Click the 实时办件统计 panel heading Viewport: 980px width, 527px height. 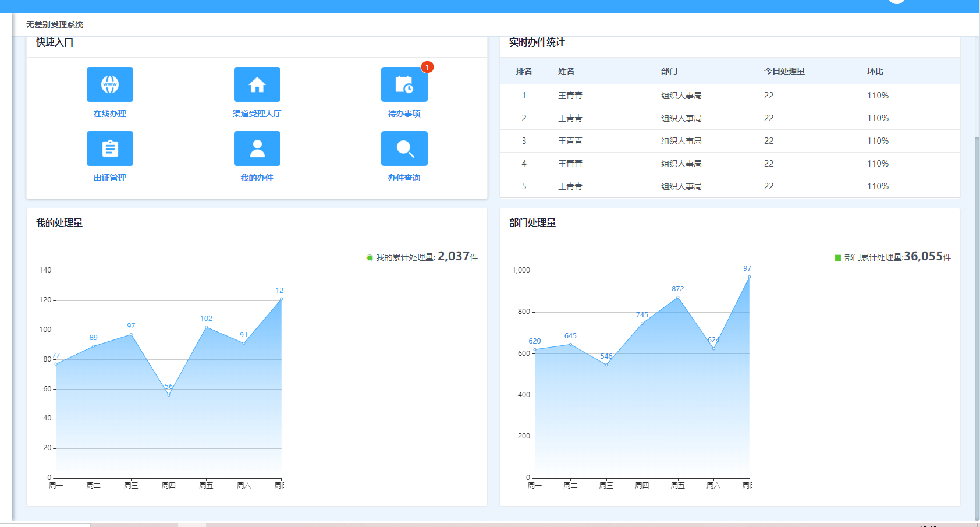click(537, 42)
